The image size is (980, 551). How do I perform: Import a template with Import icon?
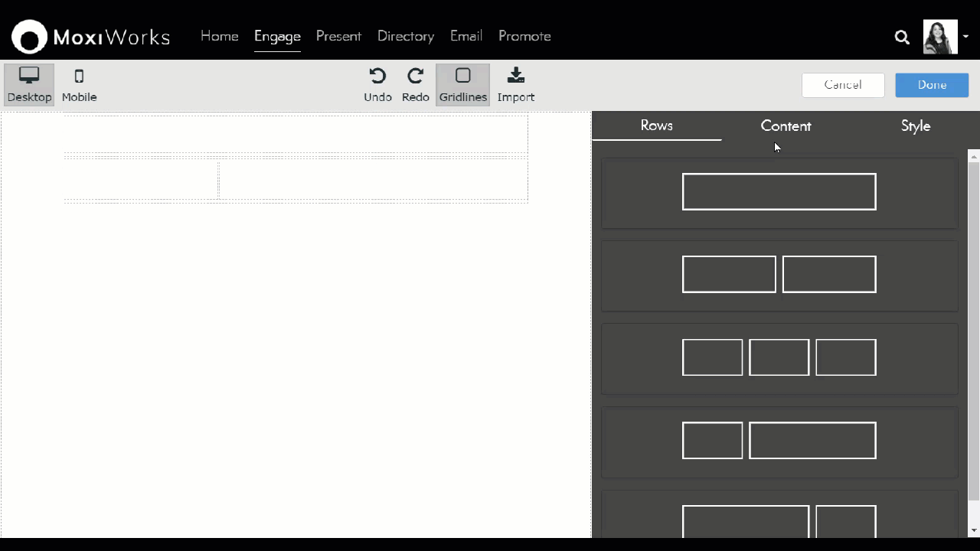click(515, 84)
